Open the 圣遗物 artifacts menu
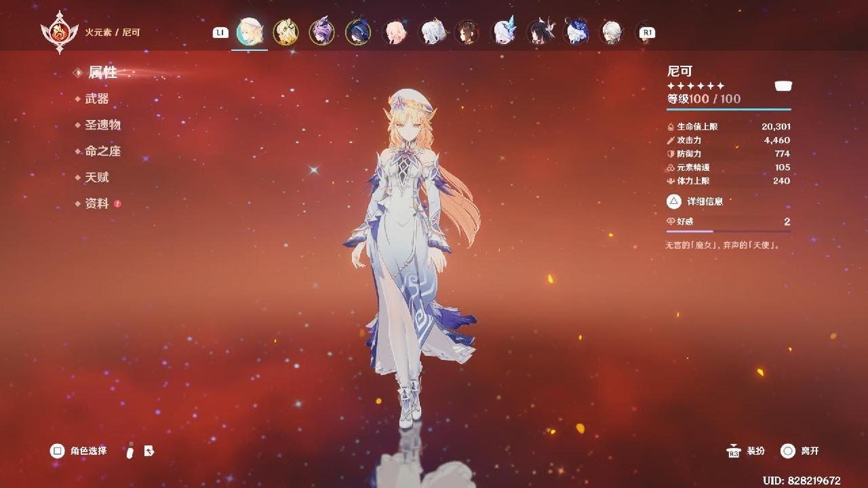868x488 pixels. click(x=102, y=125)
